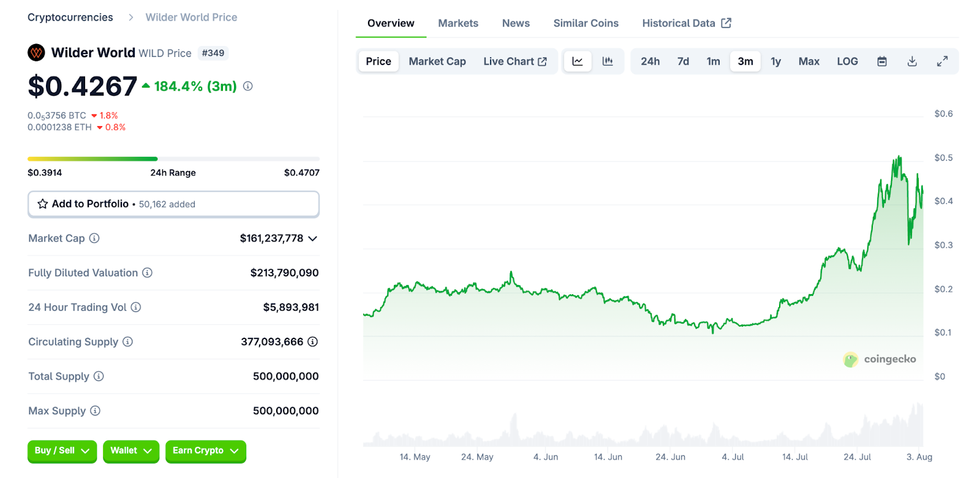Click the price chart peak near $0.5
The height and width of the screenshot is (478, 980).
coord(899,158)
